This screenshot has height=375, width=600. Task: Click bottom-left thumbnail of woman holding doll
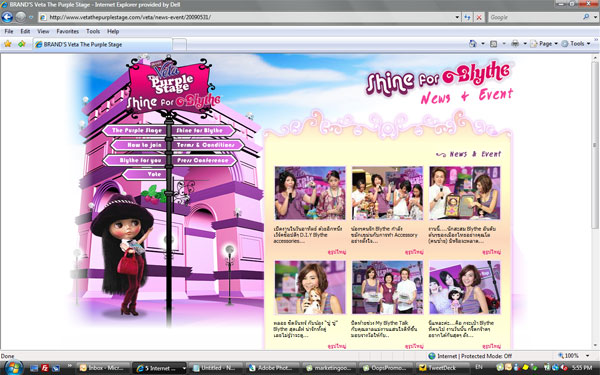tap(310, 287)
